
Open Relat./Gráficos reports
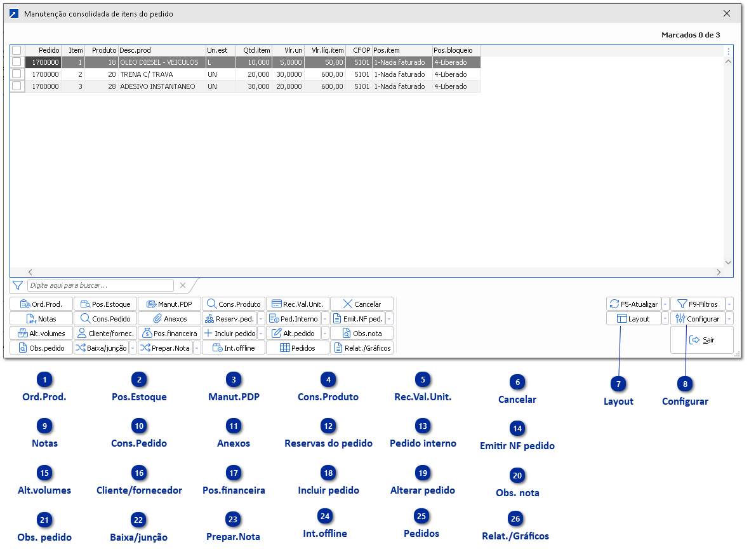tap(361, 348)
